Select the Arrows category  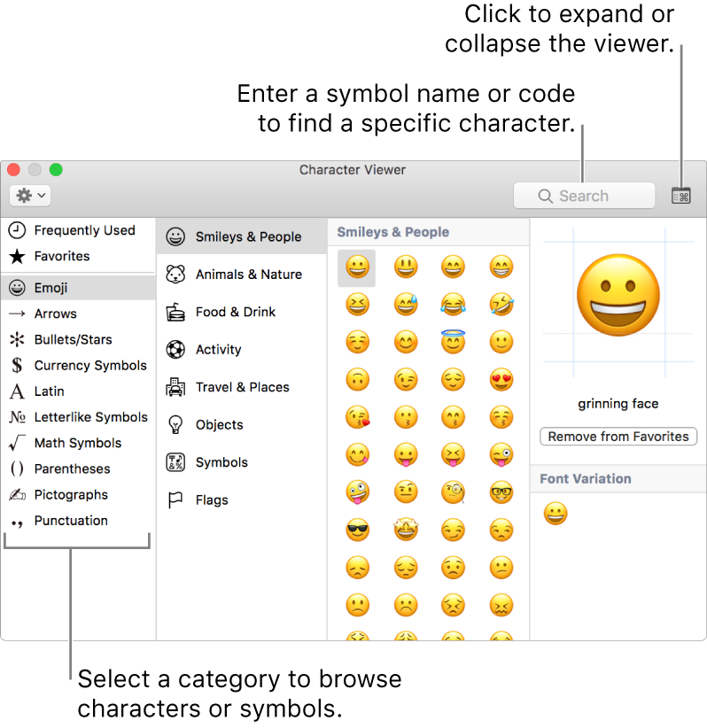click(x=55, y=314)
